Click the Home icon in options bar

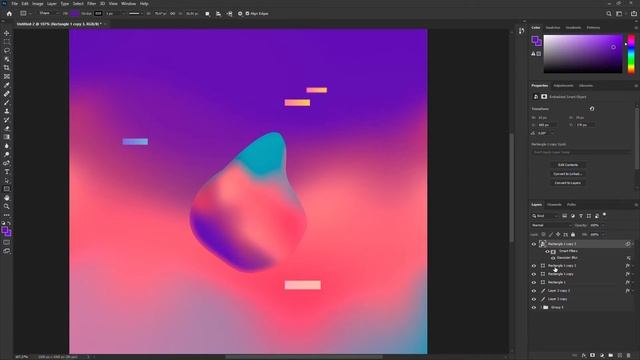[9, 13]
